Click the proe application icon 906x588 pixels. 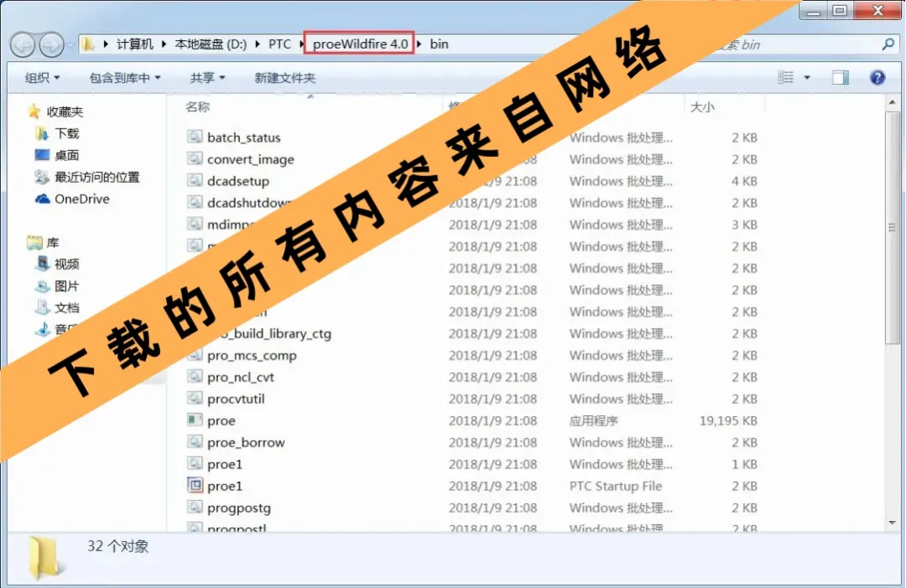tap(195, 420)
